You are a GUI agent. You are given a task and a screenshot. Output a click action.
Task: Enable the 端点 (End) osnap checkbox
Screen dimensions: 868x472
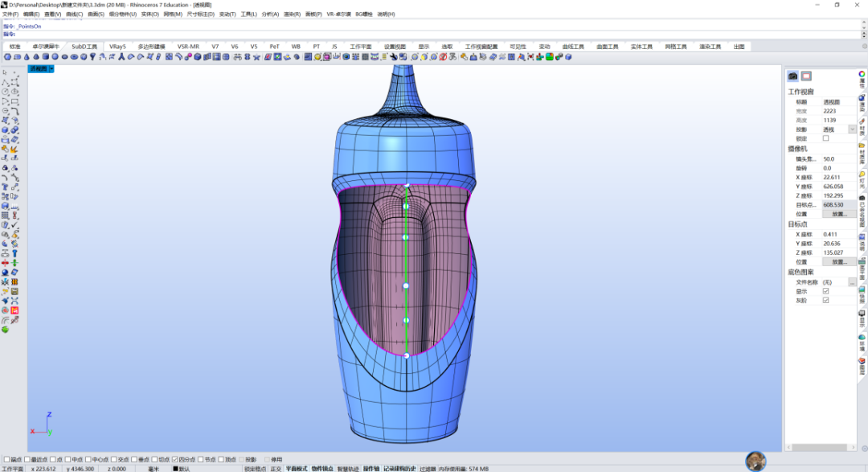[6, 459]
